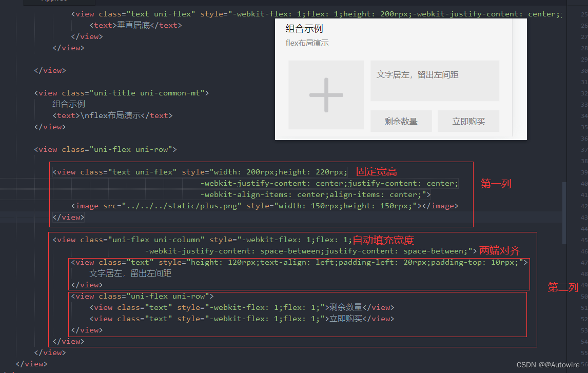Click the height: 120rpx;text-align: left style line
The height and width of the screenshot is (373, 588).
point(300,262)
